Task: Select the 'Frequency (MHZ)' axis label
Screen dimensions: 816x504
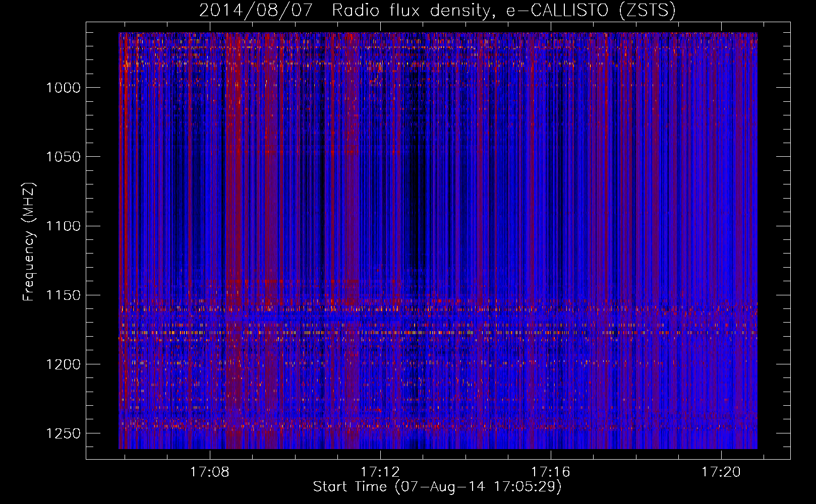Action: point(29,242)
